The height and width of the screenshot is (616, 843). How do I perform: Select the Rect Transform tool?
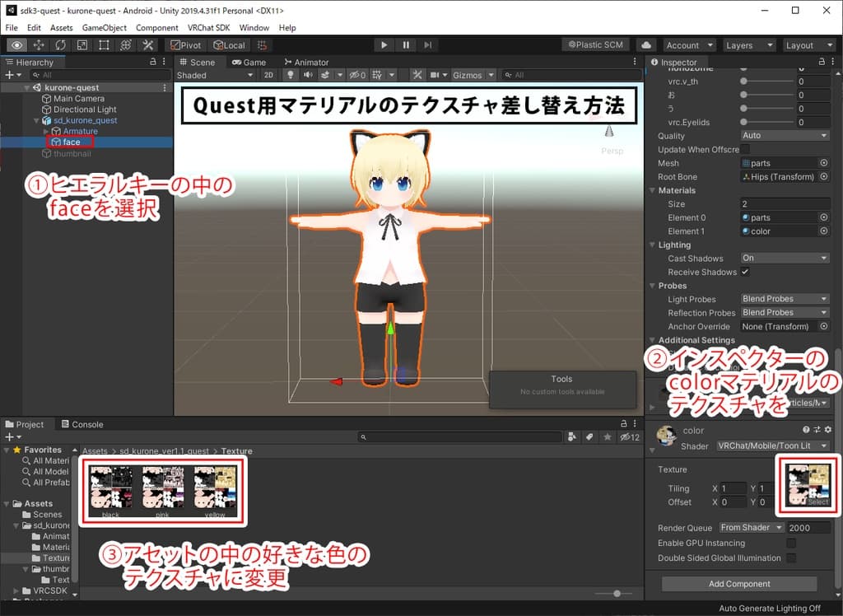[104, 45]
